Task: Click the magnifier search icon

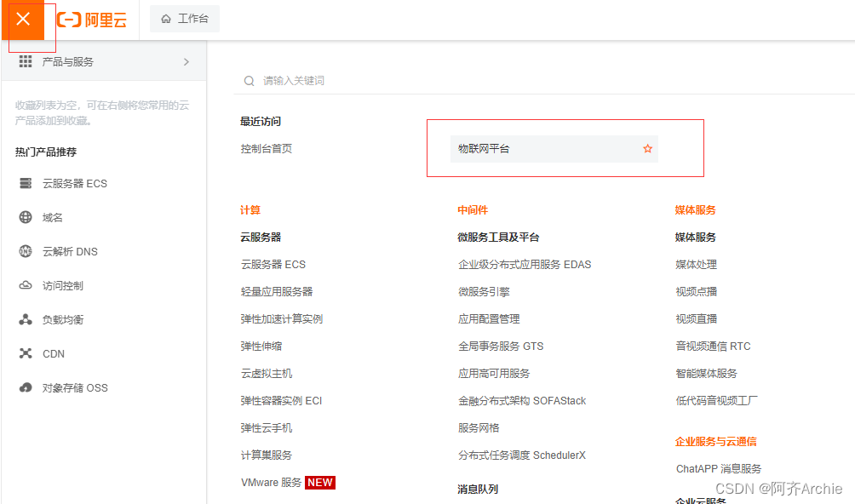Action: point(250,81)
